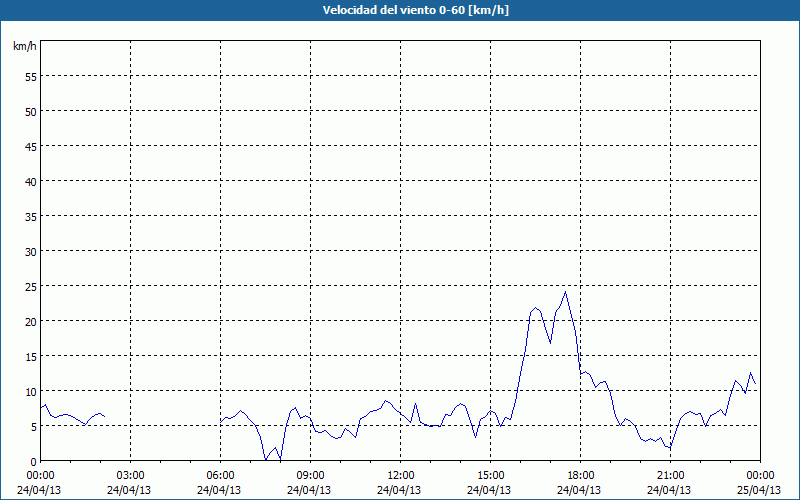The width and height of the screenshot is (800, 500).
Task: Click the wind curve minimum near 21:00
Action: pos(670,447)
